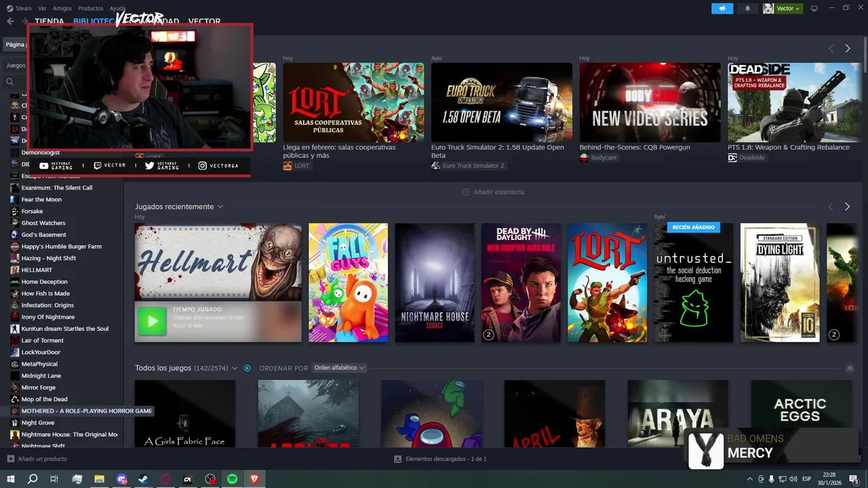Show previous recently played games arrow

point(831,206)
